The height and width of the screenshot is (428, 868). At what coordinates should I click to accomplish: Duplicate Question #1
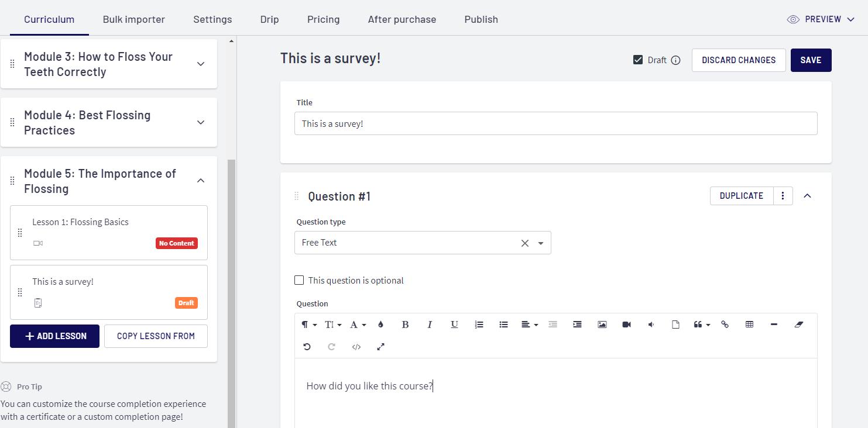pyautogui.click(x=742, y=196)
